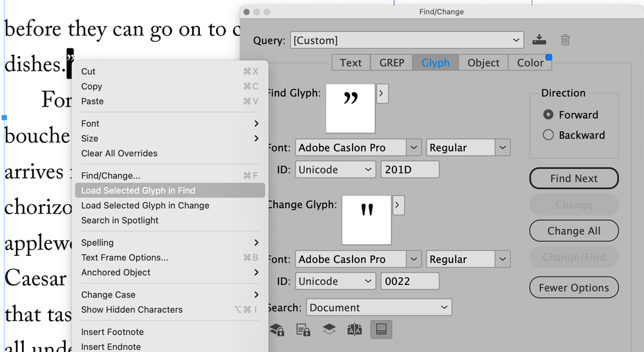Click the Find Glyph ID field 201D
The height and width of the screenshot is (352, 644).
point(410,170)
